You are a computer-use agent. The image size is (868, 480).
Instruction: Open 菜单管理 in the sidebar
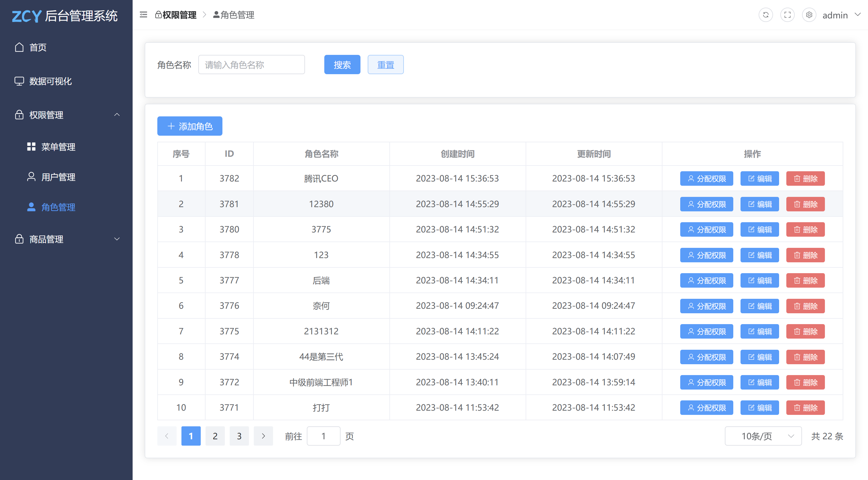click(x=66, y=147)
